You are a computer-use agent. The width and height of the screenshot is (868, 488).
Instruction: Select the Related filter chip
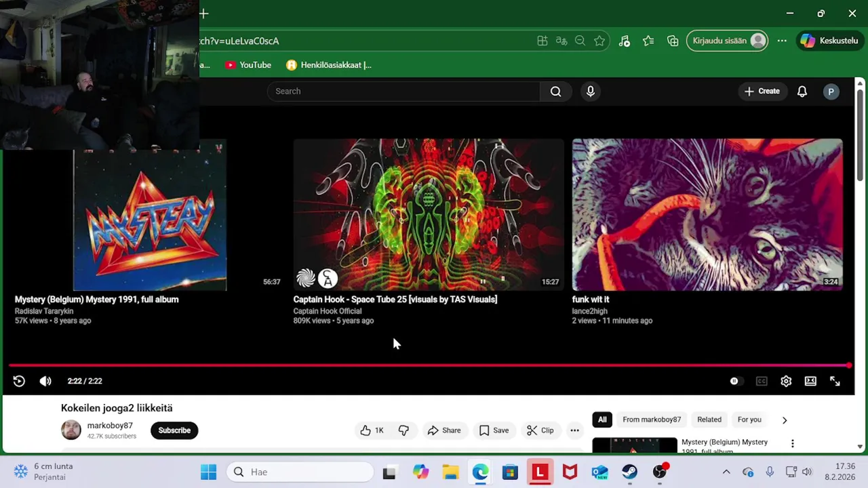pyautogui.click(x=709, y=420)
